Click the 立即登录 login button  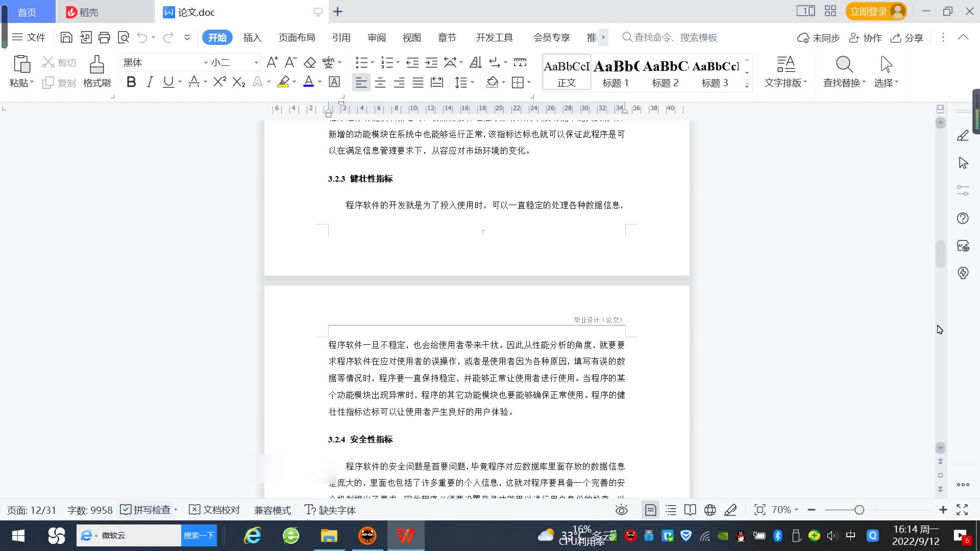869,11
